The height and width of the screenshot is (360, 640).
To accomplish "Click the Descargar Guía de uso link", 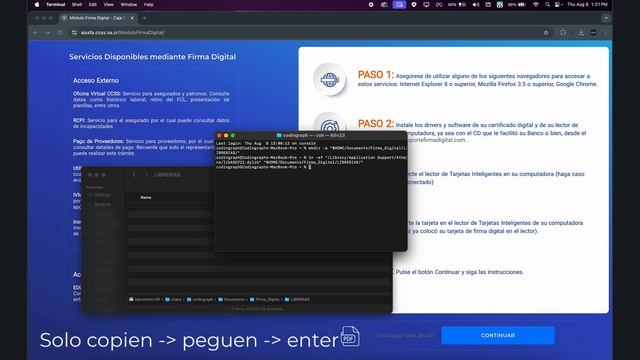I will click(x=405, y=335).
